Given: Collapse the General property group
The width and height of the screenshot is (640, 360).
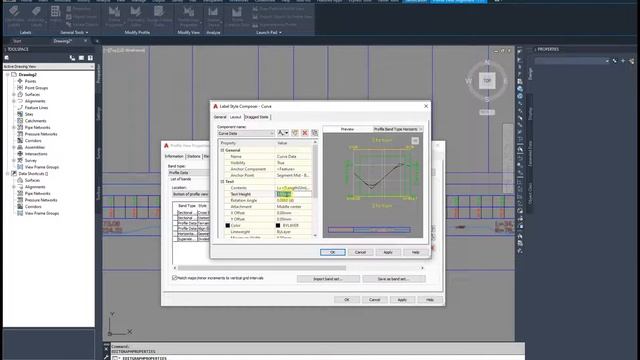Looking at the screenshot, I should [x=222, y=150].
